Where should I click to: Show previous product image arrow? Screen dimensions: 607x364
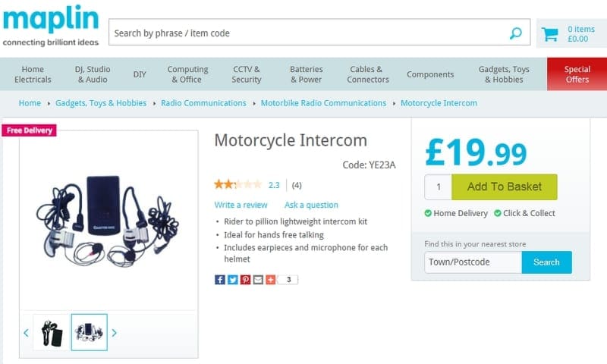[x=26, y=333]
